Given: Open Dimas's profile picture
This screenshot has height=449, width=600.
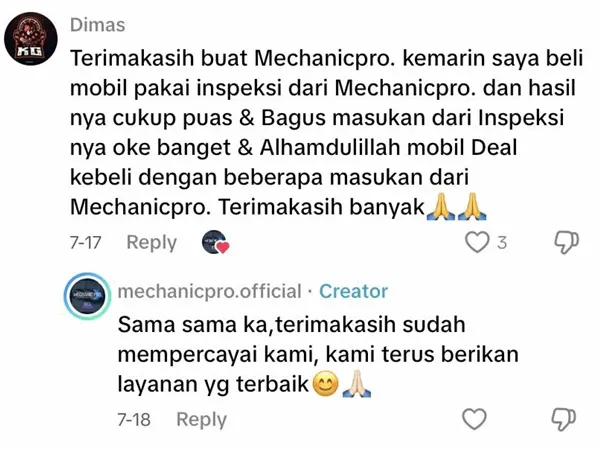Looking at the screenshot, I should tap(31, 38).
